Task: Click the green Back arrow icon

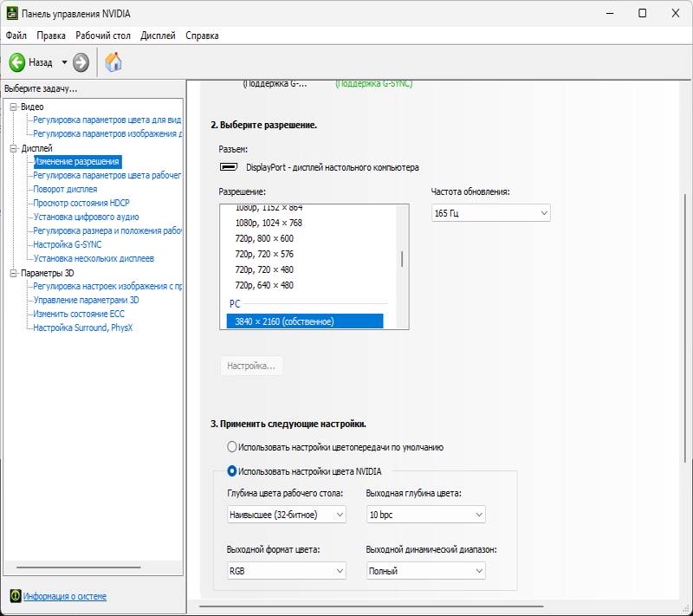Action: (x=16, y=62)
